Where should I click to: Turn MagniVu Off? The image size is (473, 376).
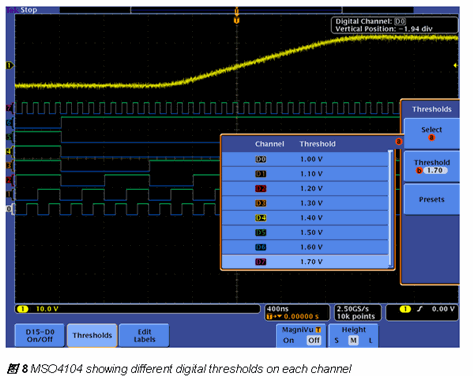[x=314, y=340]
